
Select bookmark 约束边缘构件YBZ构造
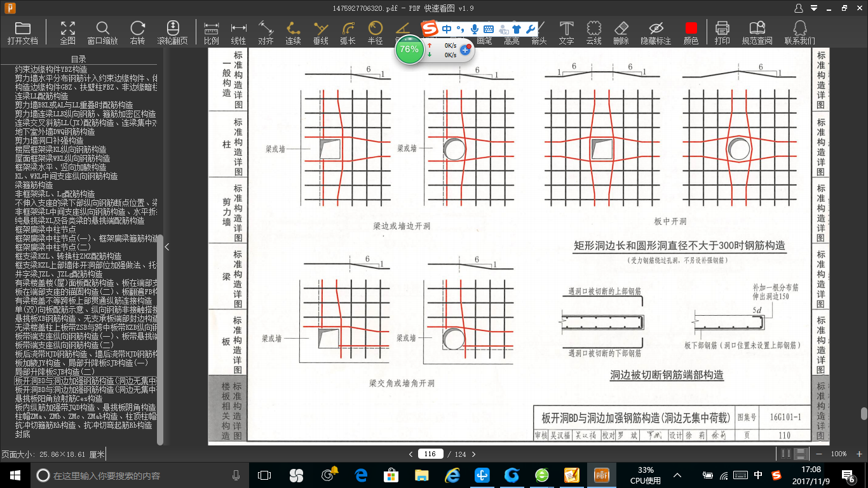(x=51, y=69)
